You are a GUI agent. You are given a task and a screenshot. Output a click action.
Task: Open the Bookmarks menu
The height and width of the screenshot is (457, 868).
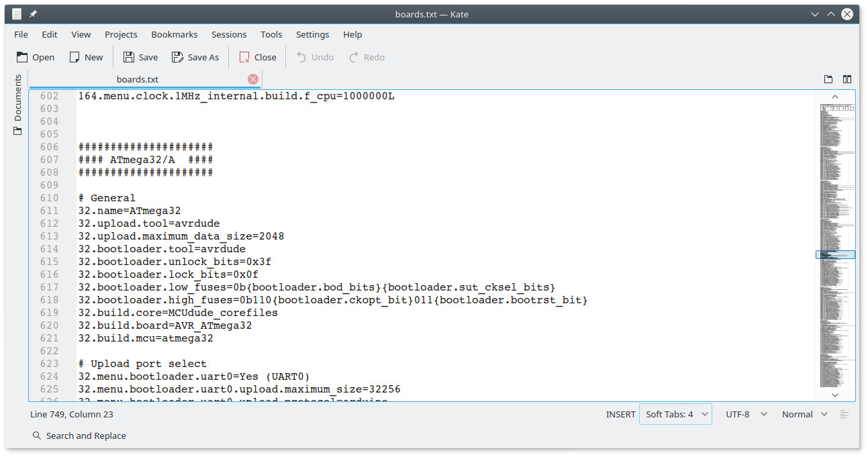[175, 34]
